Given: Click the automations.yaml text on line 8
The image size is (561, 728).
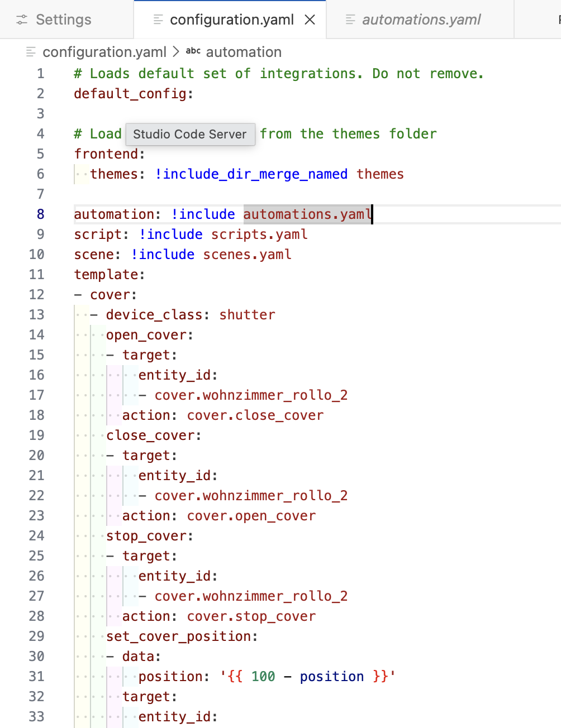Looking at the screenshot, I should pyautogui.click(x=307, y=214).
